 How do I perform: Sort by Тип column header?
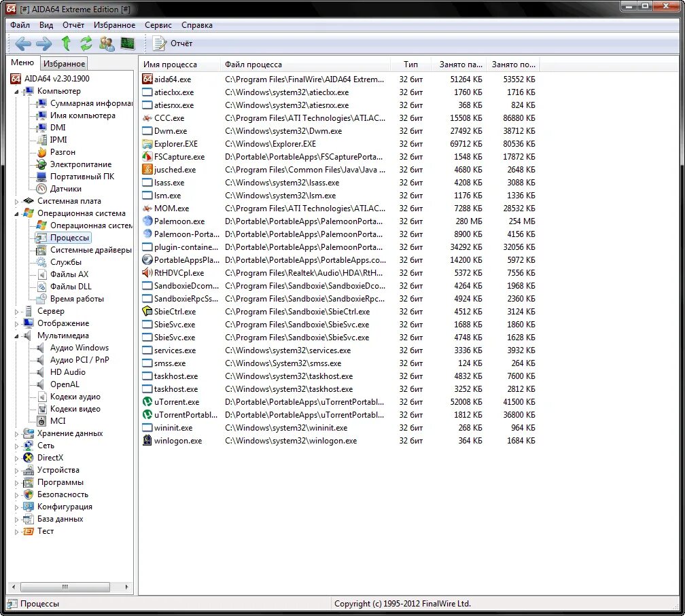(x=410, y=64)
